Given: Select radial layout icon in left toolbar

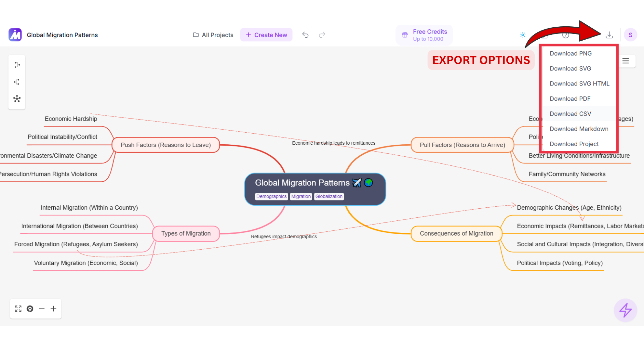Looking at the screenshot, I should 17,99.
